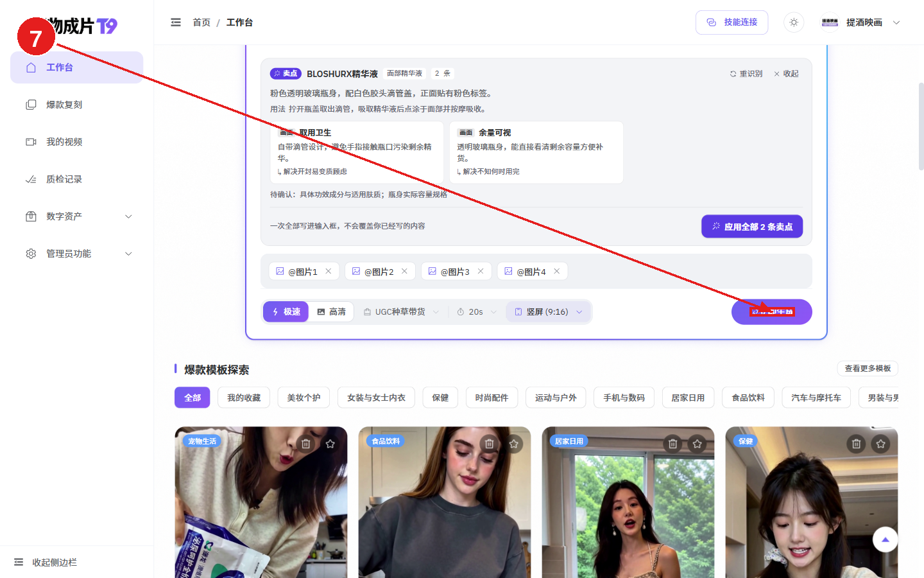Select the 取用卫生 selling point card
This screenshot has width=924, height=578.
[357, 152]
